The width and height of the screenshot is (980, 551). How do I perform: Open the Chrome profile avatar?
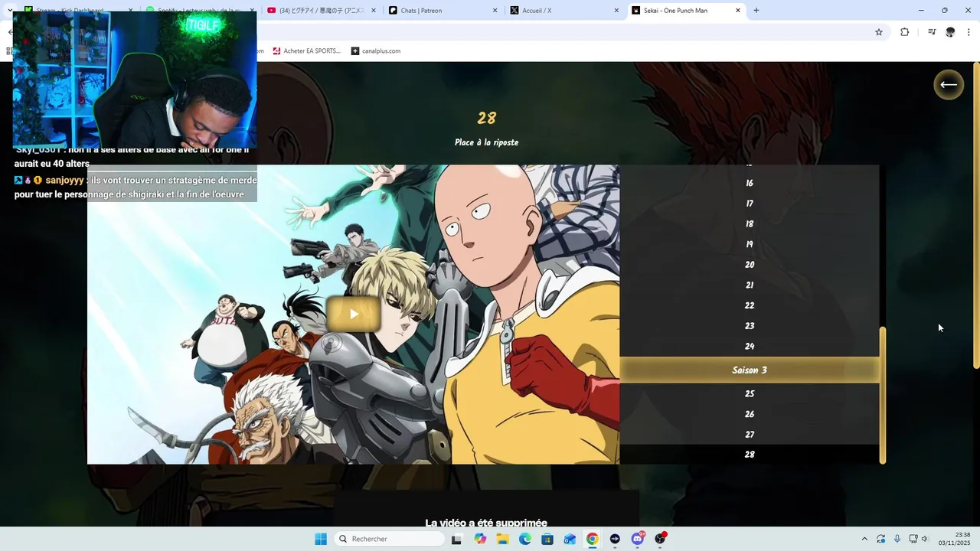[950, 32]
